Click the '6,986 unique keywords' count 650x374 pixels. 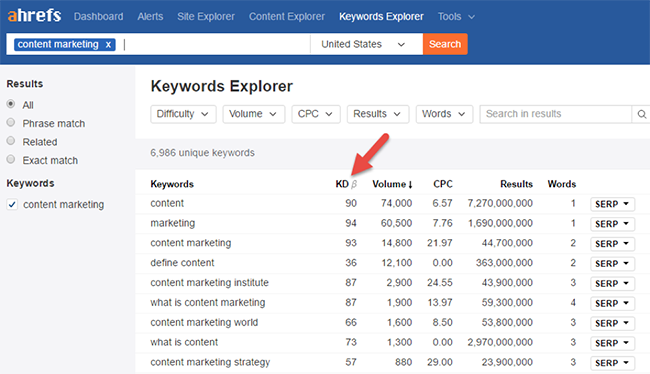tap(202, 153)
